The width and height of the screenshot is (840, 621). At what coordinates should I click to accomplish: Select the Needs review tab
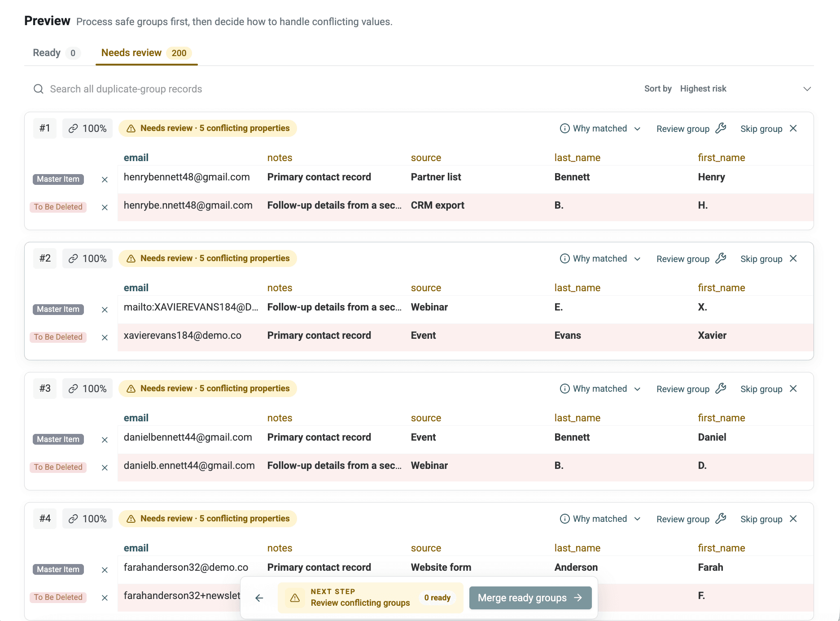point(146,53)
